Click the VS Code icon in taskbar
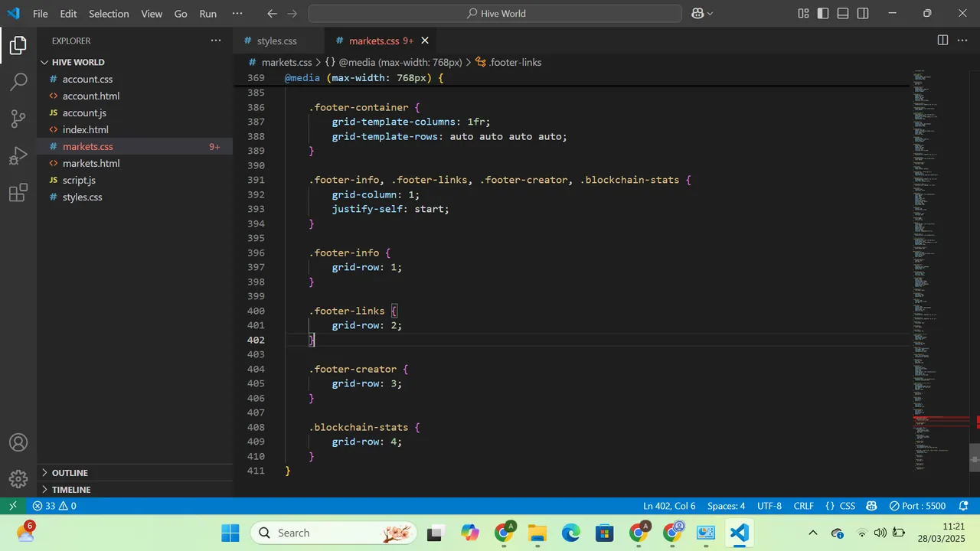980x551 pixels. [x=739, y=533]
